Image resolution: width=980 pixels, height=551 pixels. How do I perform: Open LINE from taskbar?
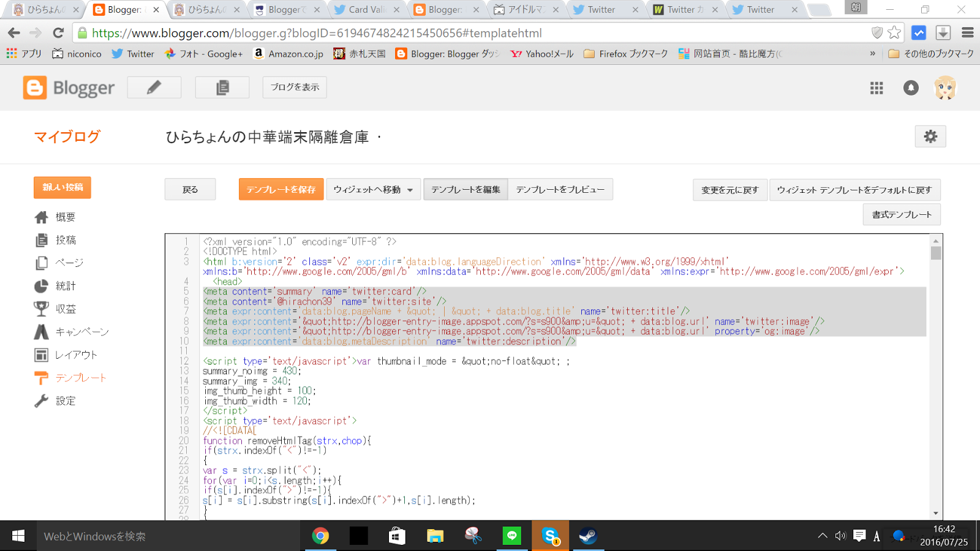coord(512,536)
